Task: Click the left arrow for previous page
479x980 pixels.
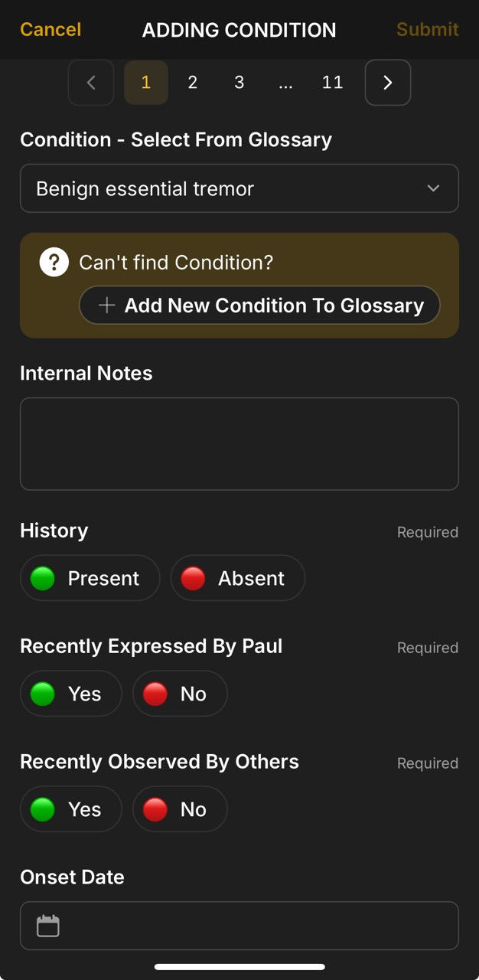Action: [90, 83]
